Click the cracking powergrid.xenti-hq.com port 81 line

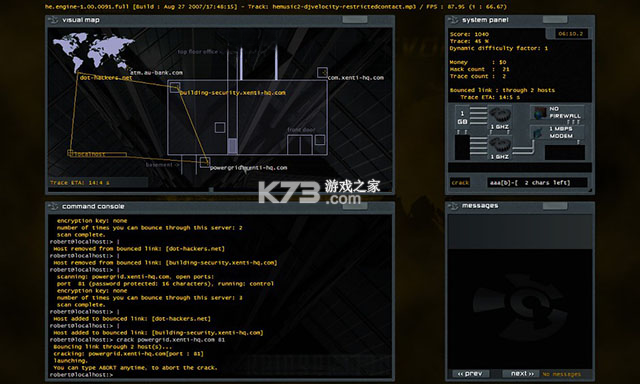[x=128, y=353]
